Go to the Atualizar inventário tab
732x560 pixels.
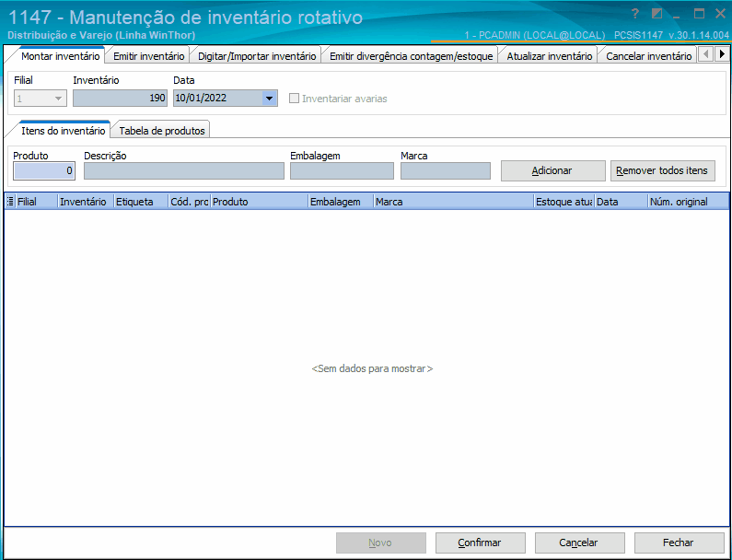click(x=550, y=56)
